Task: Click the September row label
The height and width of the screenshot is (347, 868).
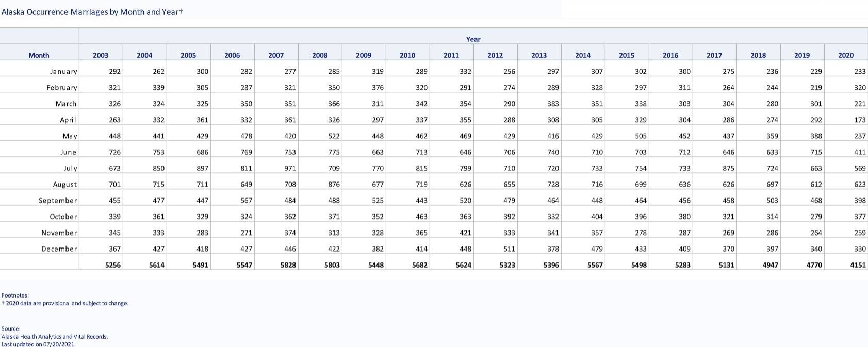Action: point(58,201)
